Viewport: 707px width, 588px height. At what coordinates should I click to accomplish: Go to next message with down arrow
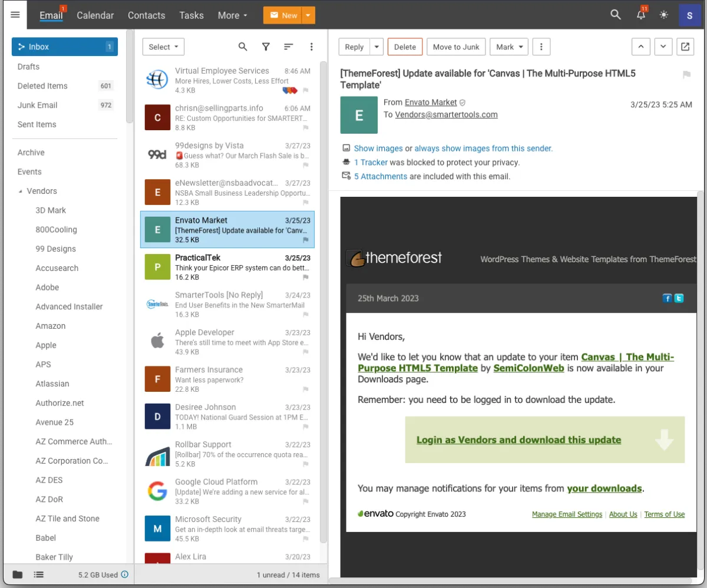pos(663,47)
